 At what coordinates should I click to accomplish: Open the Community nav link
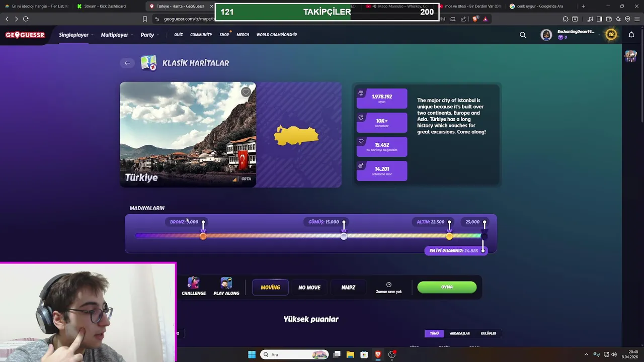pos(201,35)
